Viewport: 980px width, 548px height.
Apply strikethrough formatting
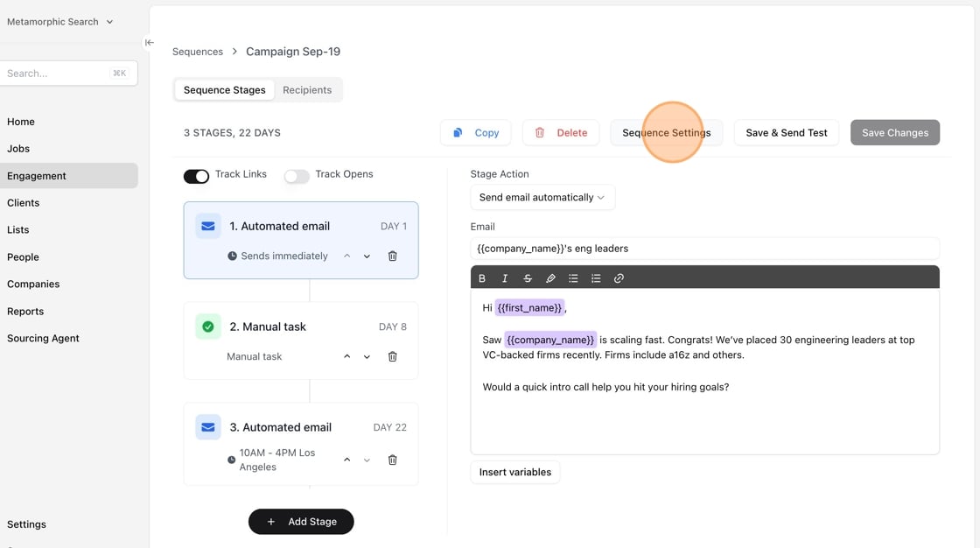[x=528, y=278]
